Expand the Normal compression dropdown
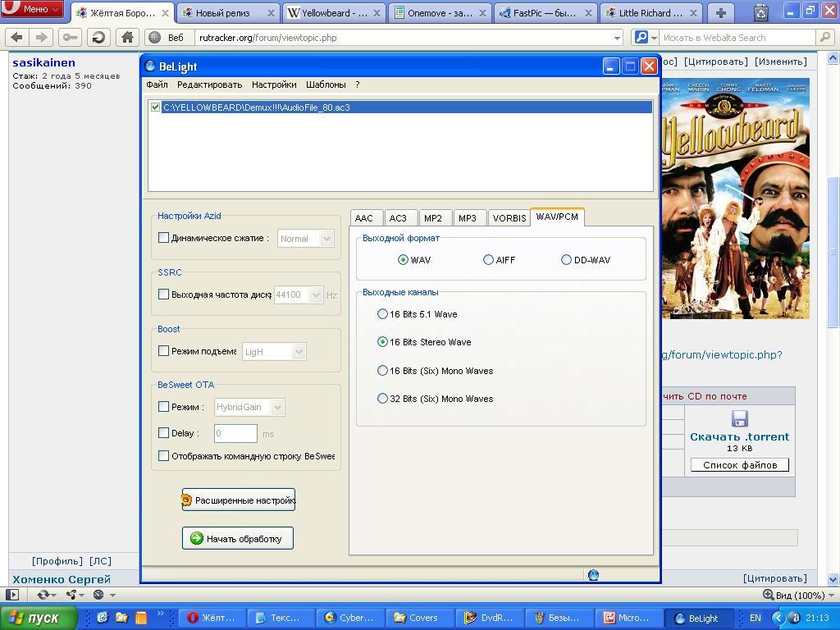This screenshot has height=630, width=840. (326, 239)
